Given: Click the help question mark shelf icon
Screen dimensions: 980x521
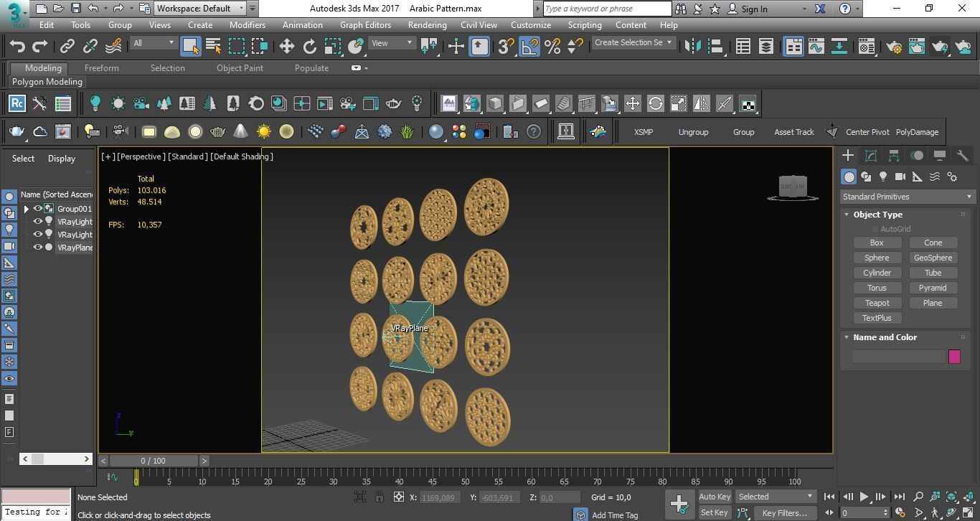Looking at the screenshot, I should (x=534, y=131).
